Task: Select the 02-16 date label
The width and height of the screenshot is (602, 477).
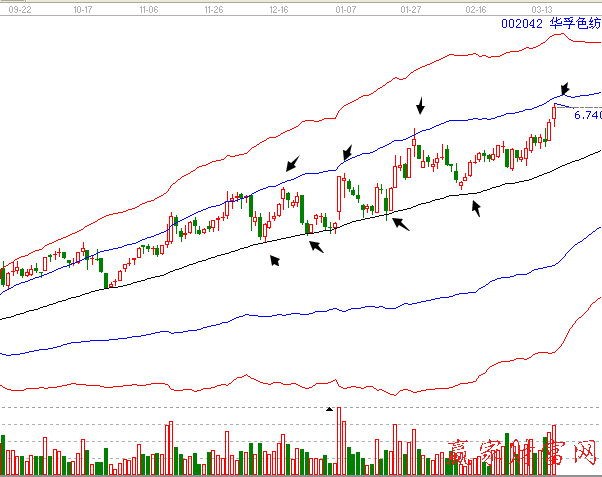Action: tap(476, 6)
